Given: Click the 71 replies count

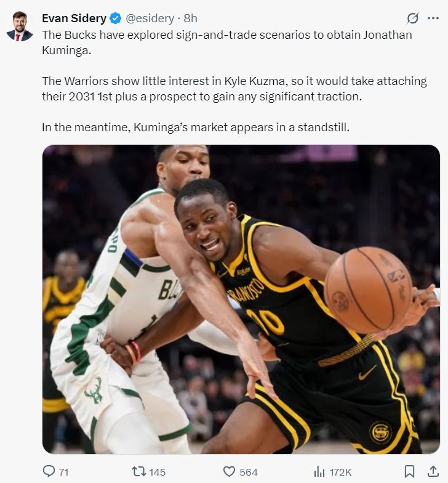Looking at the screenshot, I should point(64,472).
